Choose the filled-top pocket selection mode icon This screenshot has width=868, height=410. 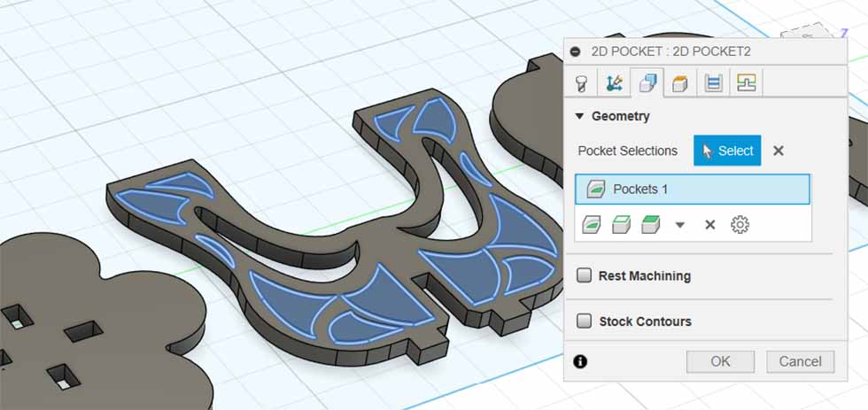click(650, 225)
